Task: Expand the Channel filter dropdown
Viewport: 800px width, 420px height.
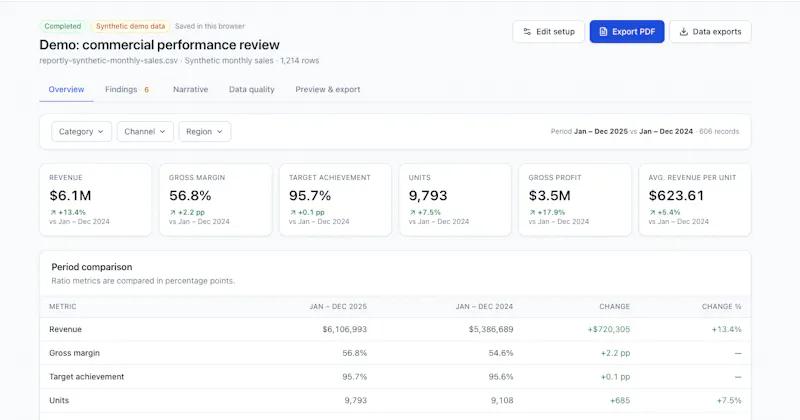Action: pyautogui.click(x=145, y=132)
